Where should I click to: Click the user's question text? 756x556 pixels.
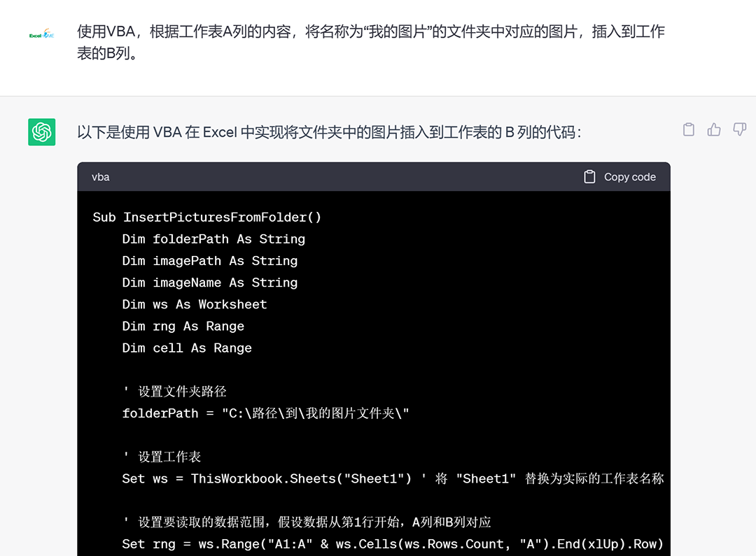371,42
